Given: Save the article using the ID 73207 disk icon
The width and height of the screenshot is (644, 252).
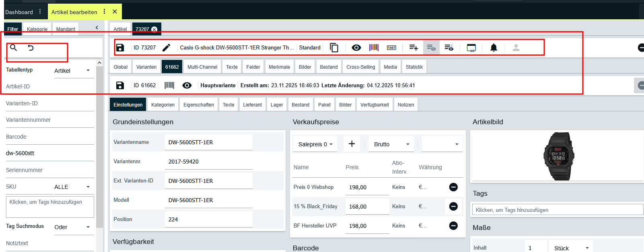Looking at the screenshot, I should [x=120, y=48].
